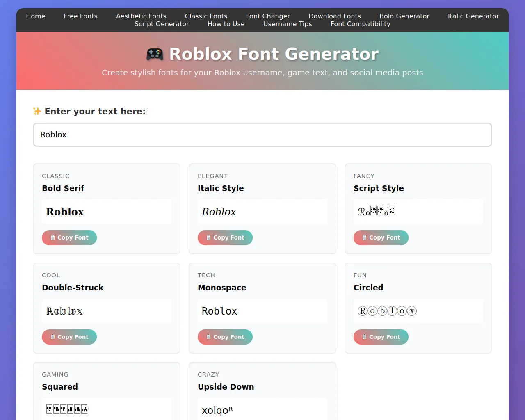Click the Upside Down font preview
This screenshot has width=525, height=420.
pyautogui.click(x=217, y=410)
